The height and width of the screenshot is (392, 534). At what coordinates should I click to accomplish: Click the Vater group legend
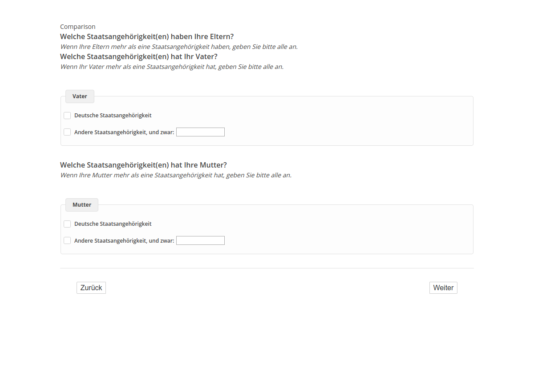coord(80,96)
